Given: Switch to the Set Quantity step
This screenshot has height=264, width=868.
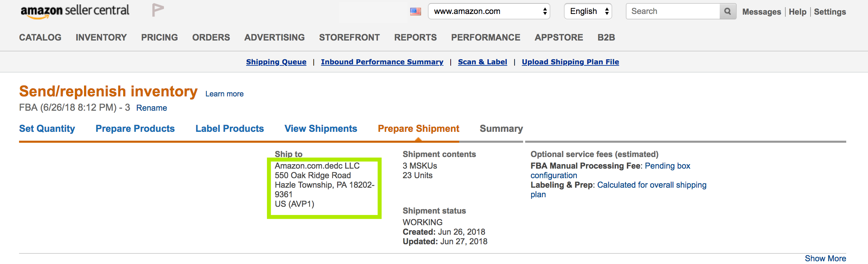Looking at the screenshot, I should 47,129.
